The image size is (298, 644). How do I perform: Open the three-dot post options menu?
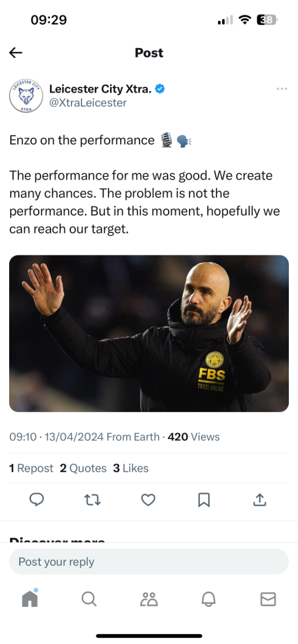tap(282, 89)
